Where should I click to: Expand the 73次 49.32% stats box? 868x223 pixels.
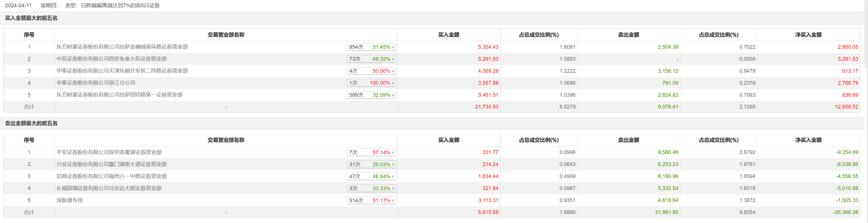[x=371, y=59]
